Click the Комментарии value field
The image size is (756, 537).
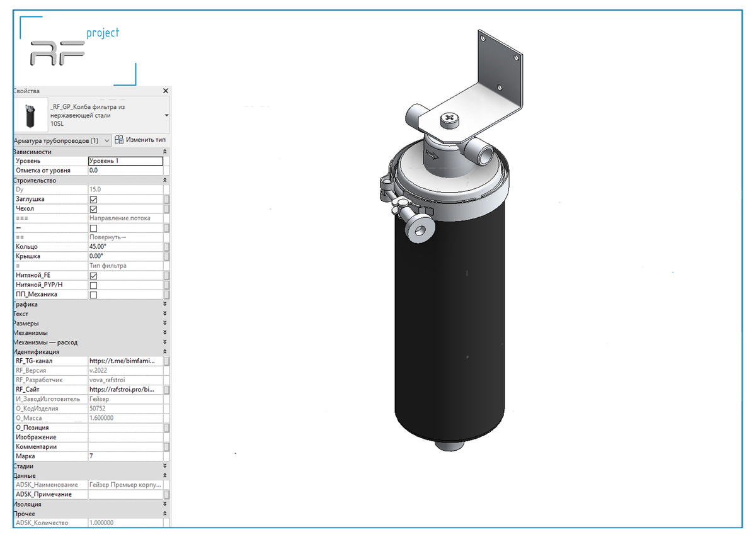pyautogui.click(x=125, y=447)
